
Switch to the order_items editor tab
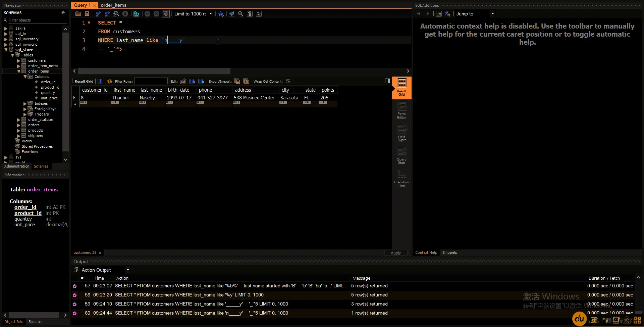coord(114,5)
